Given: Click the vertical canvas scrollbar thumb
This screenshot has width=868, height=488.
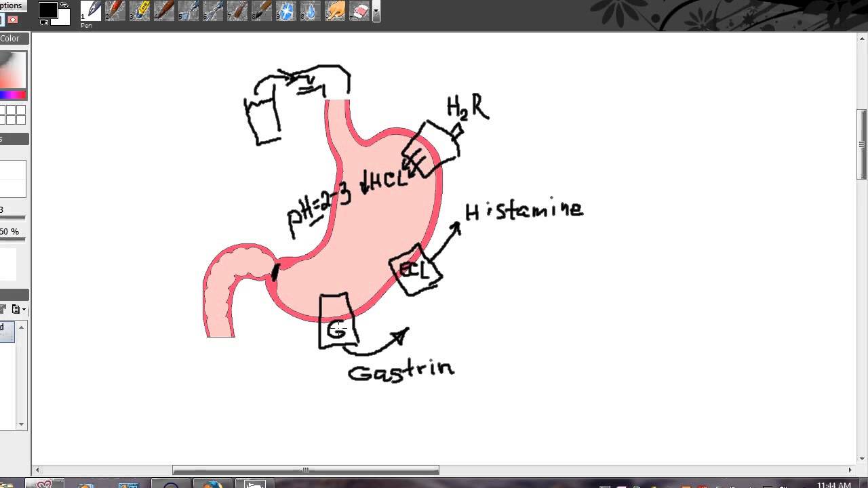Looking at the screenshot, I should click(x=862, y=144).
